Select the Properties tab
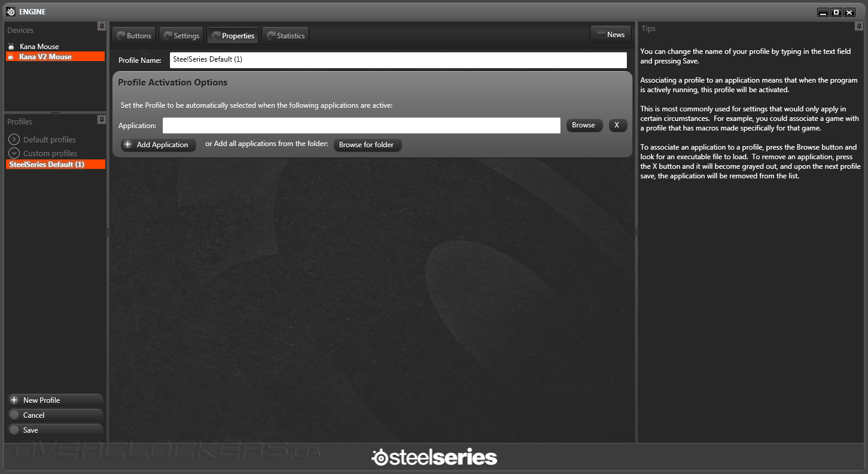Image resolution: width=868 pixels, height=474 pixels. pos(233,36)
